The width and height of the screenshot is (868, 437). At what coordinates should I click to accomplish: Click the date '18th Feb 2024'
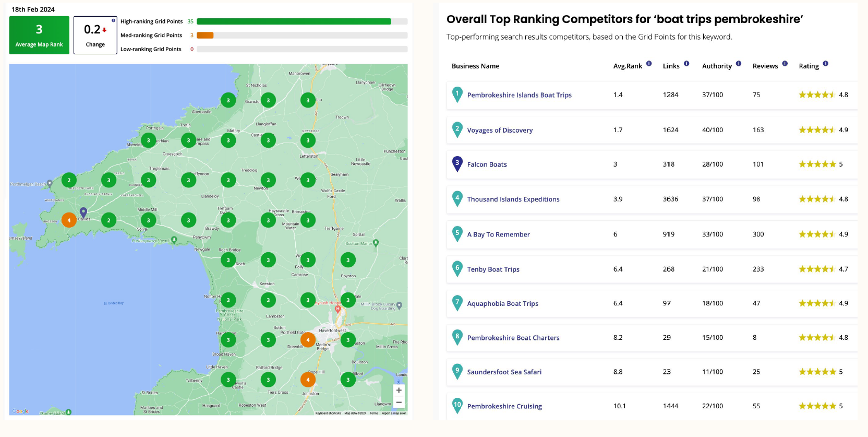tap(33, 9)
